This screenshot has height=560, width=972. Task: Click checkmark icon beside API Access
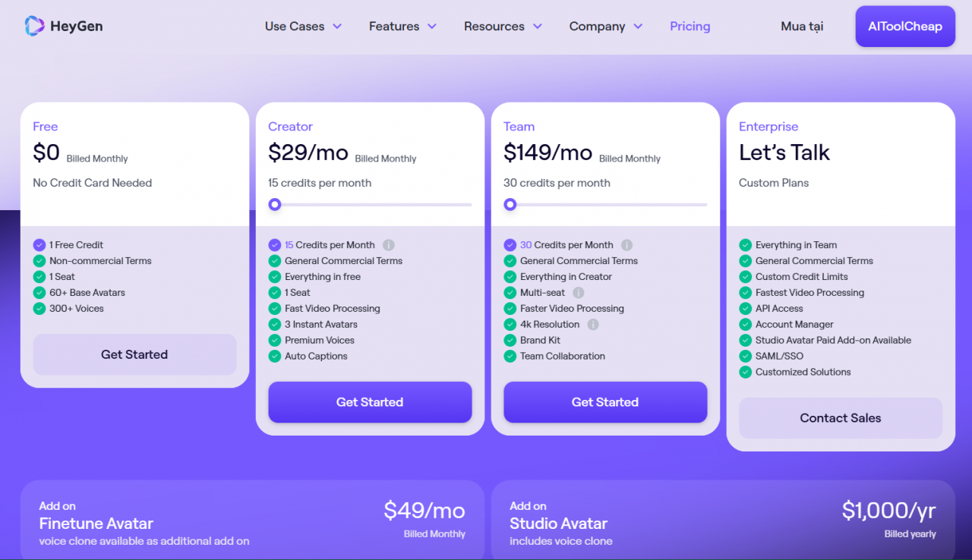click(x=746, y=309)
